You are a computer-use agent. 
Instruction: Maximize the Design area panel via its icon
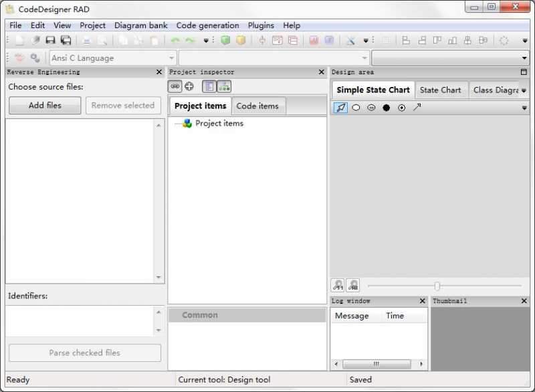522,72
